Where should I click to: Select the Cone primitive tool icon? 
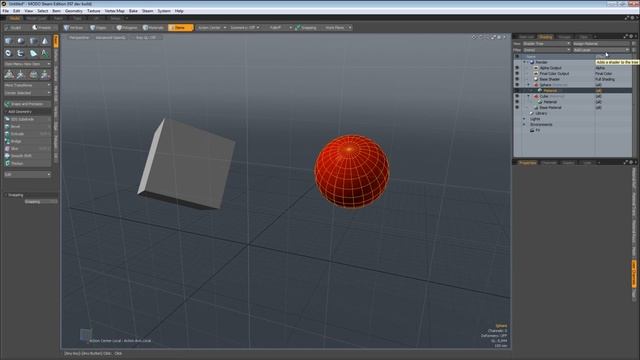click(x=44, y=41)
